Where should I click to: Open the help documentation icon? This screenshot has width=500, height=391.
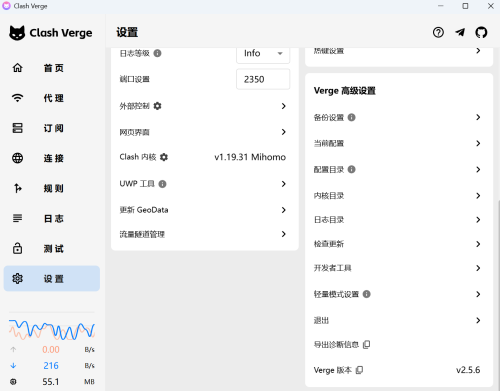point(438,32)
